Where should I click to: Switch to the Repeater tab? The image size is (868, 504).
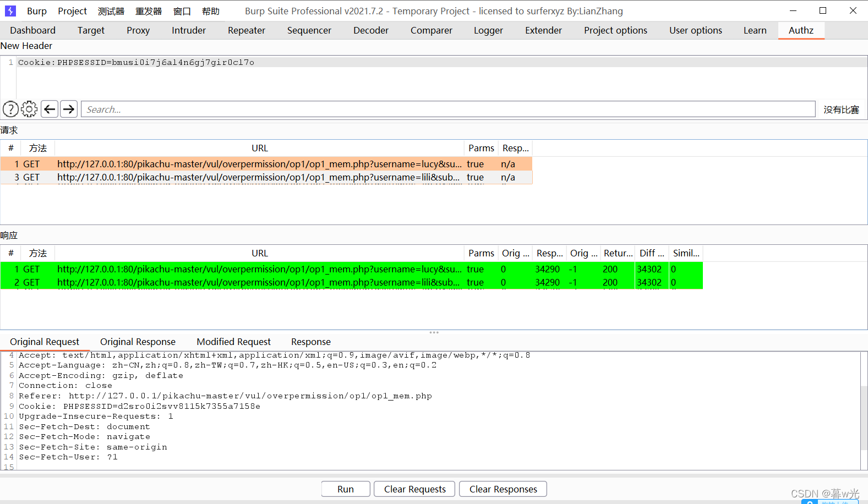coord(247,30)
